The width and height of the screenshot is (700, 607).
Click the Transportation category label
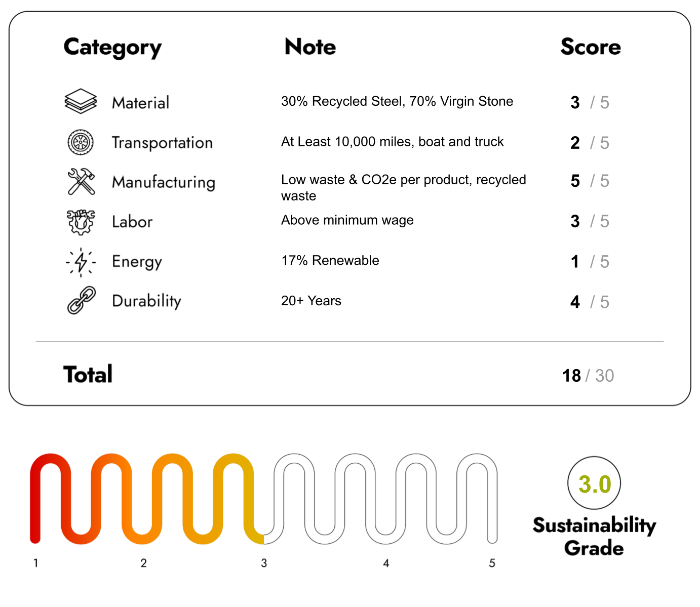pos(162,143)
